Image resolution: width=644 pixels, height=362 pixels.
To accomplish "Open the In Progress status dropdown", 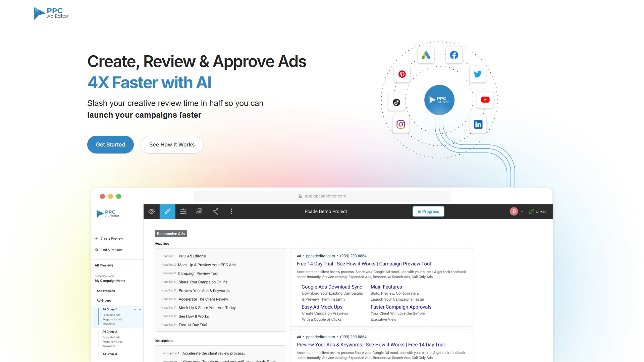I will pos(428,211).
